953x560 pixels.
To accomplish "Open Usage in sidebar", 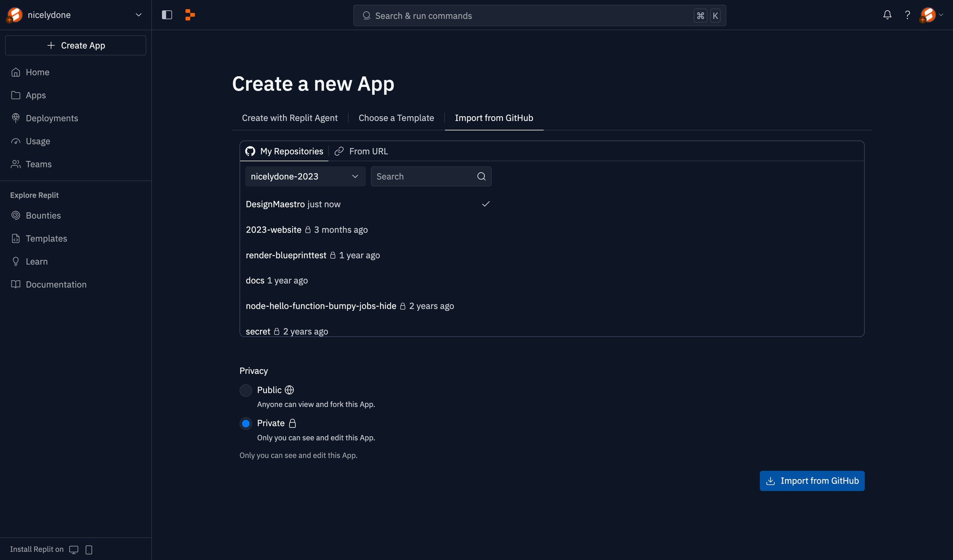I will [x=75, y=141].
